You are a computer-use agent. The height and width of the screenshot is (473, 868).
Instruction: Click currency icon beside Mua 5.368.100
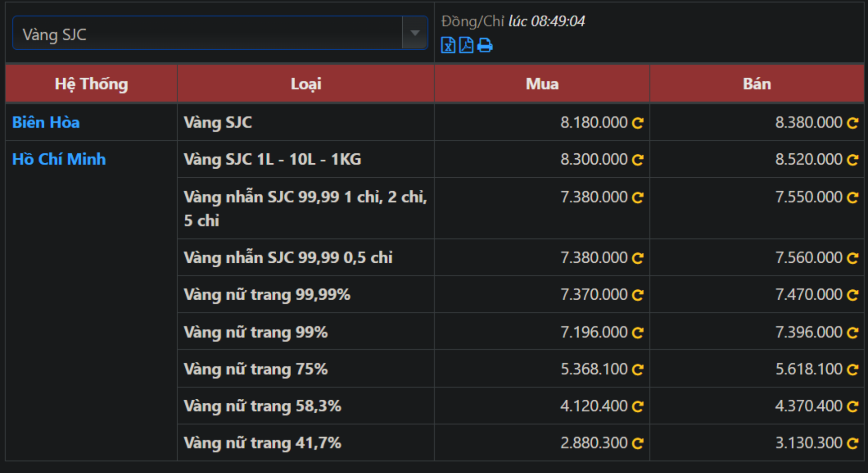point(637,370)
